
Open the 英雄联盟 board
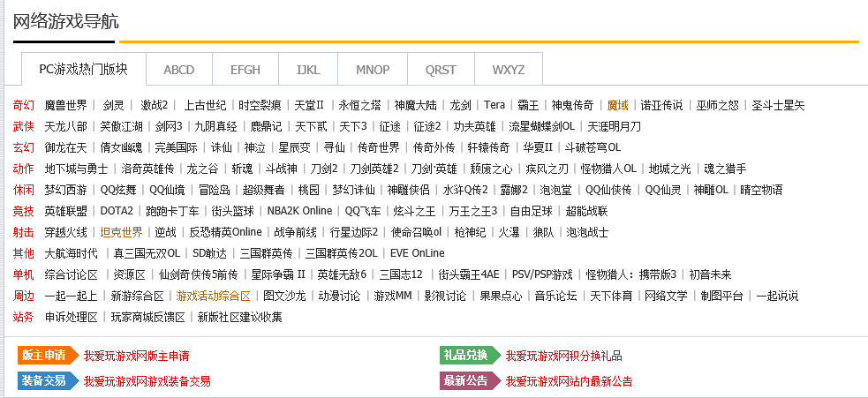[66, 211]
